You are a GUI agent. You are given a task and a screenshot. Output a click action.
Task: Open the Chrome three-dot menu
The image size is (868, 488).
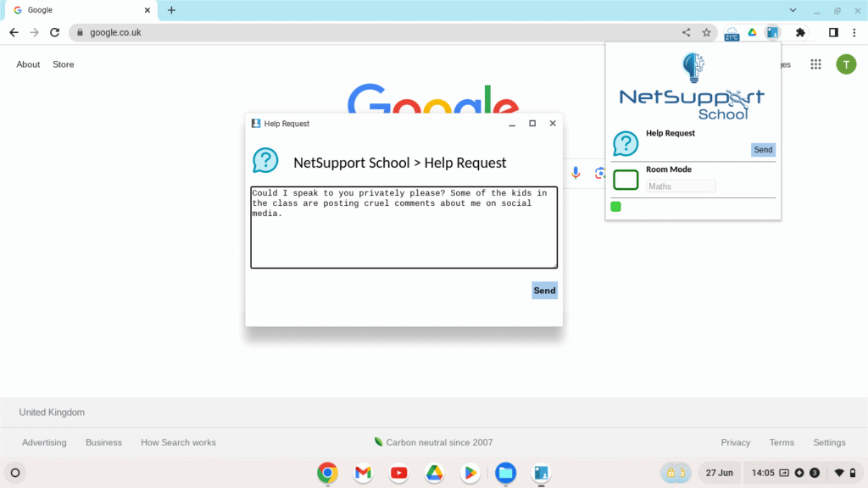coord(854,33)
